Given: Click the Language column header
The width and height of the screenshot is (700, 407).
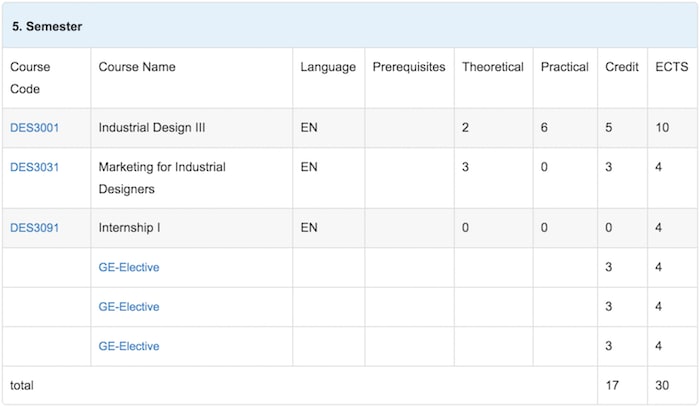Looking at the screenshot, I should (x=328, y=67).
